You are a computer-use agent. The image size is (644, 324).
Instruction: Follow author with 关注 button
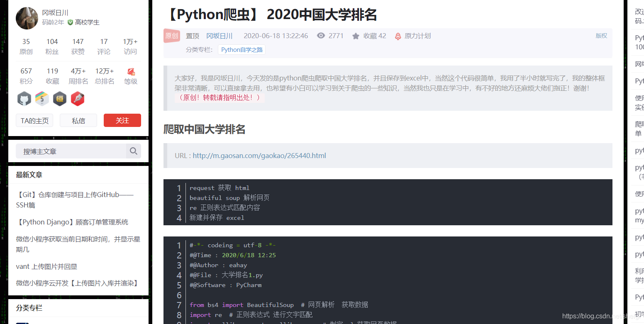122,120
